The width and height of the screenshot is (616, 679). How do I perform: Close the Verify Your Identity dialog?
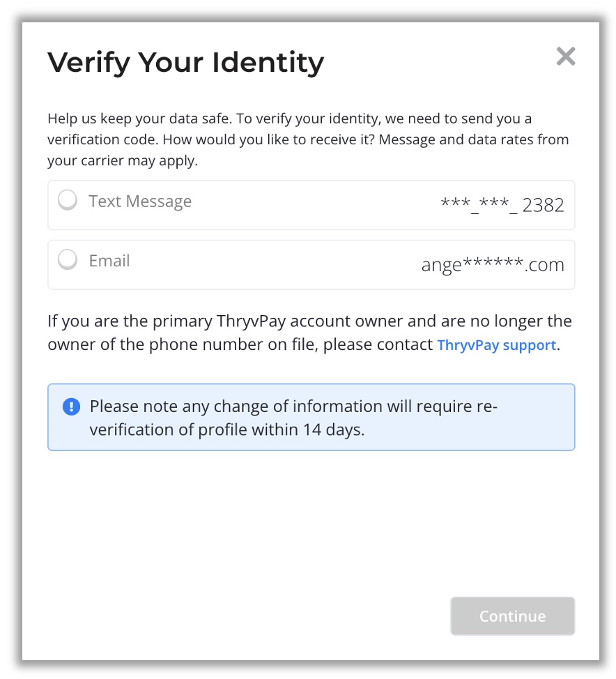pyautogui.click(x=566, y=56)
